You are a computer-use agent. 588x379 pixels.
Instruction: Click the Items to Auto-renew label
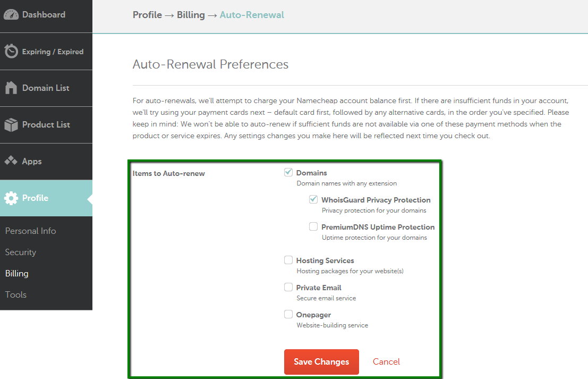pyautogui.click(x=169, y=173)
